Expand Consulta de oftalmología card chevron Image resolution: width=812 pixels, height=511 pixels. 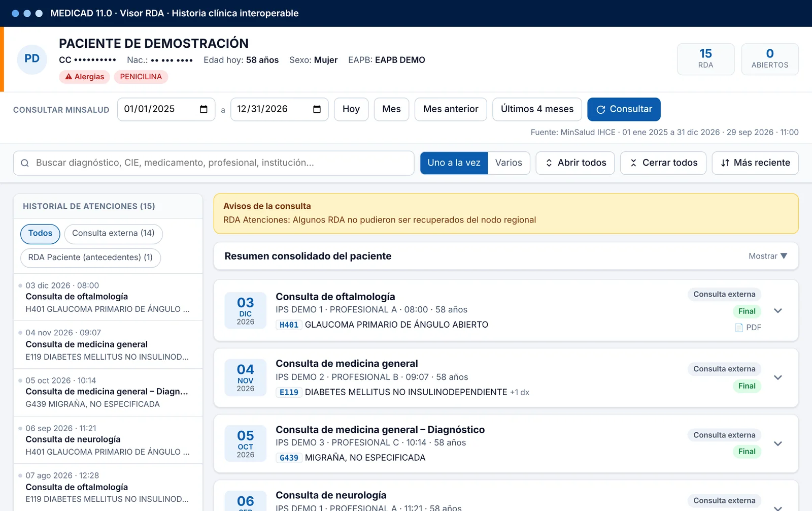click(x=777, y=311)
